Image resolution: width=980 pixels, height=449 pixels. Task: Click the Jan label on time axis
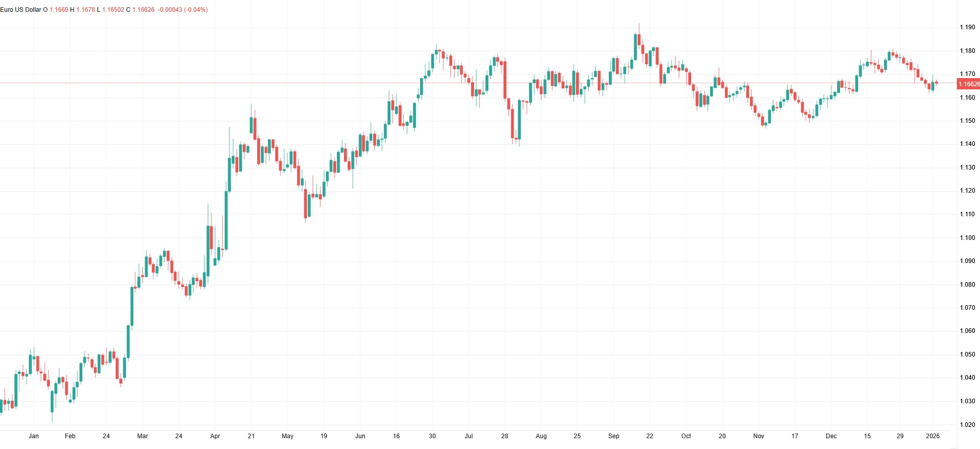pyautogui.click(x=33, y=436)
